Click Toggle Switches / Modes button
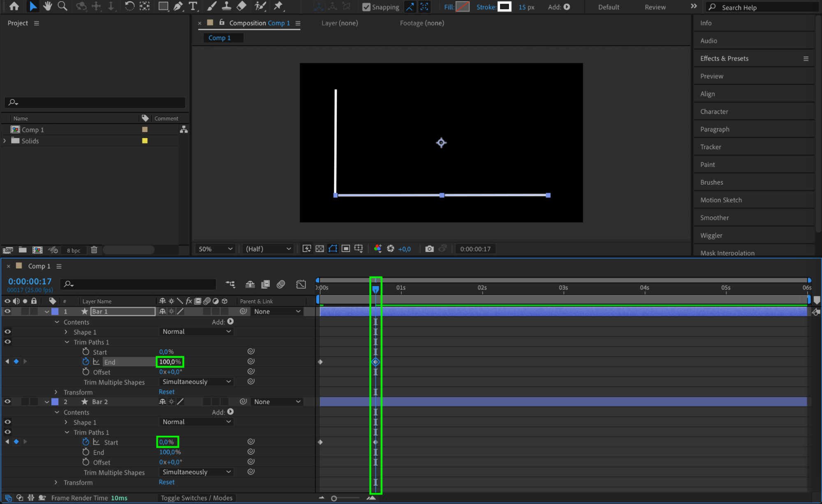 196,498
